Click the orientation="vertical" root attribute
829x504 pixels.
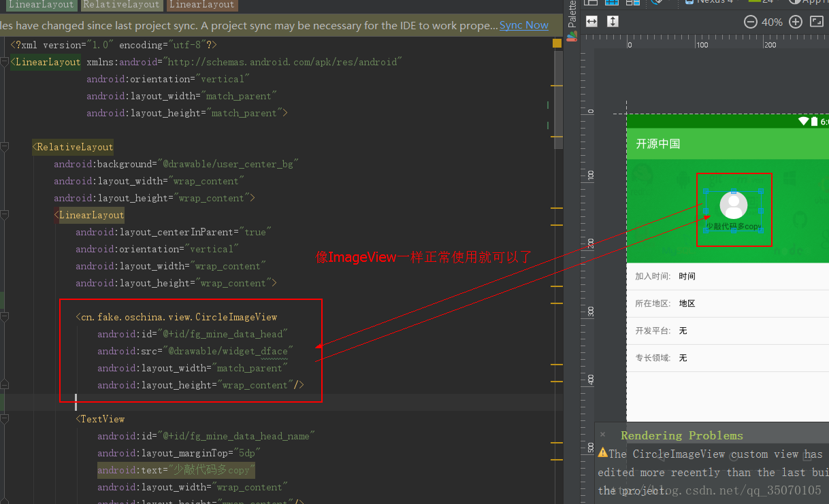[167, 79]
